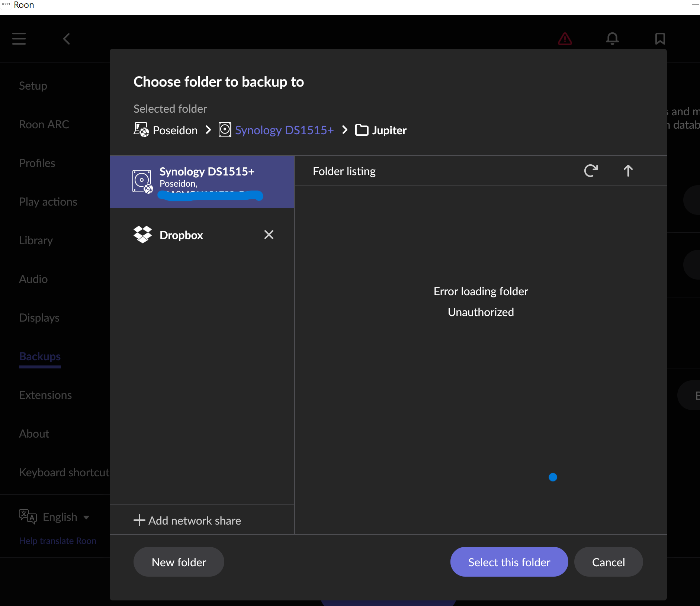Image resolution: width=700 pixels, height=606 pixels.
Task: Cancel the folder chooser dialog
Action: click(609, 562)
